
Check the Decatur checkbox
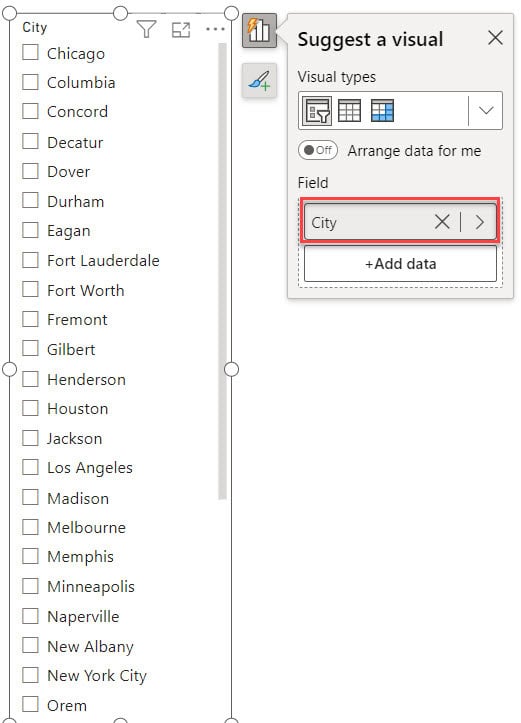(x=30, y=141)
